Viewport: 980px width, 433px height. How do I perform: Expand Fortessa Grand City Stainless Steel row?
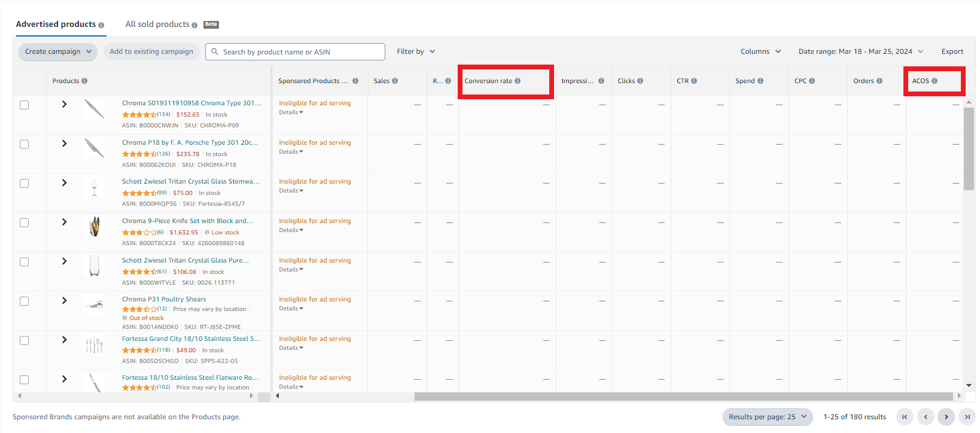click(64, 340)
